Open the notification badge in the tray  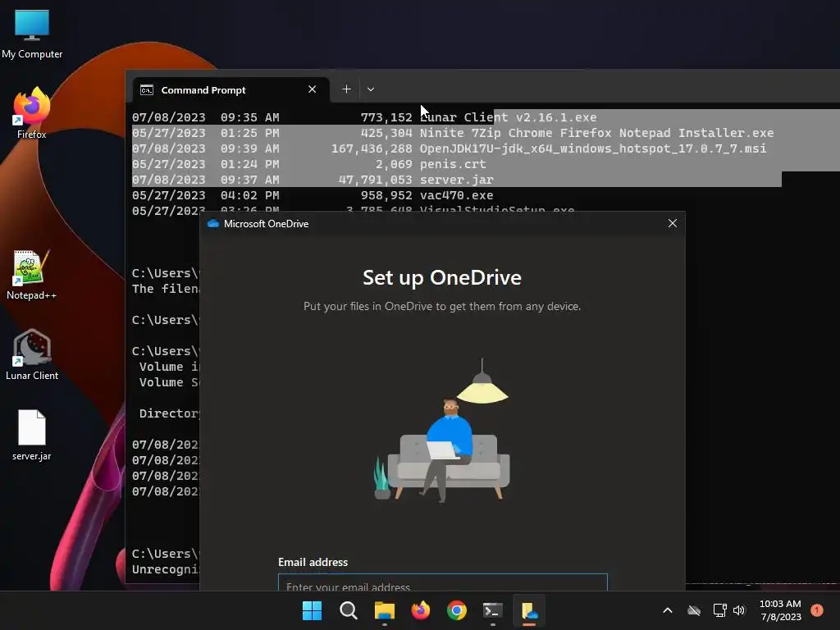pos(817,610)
